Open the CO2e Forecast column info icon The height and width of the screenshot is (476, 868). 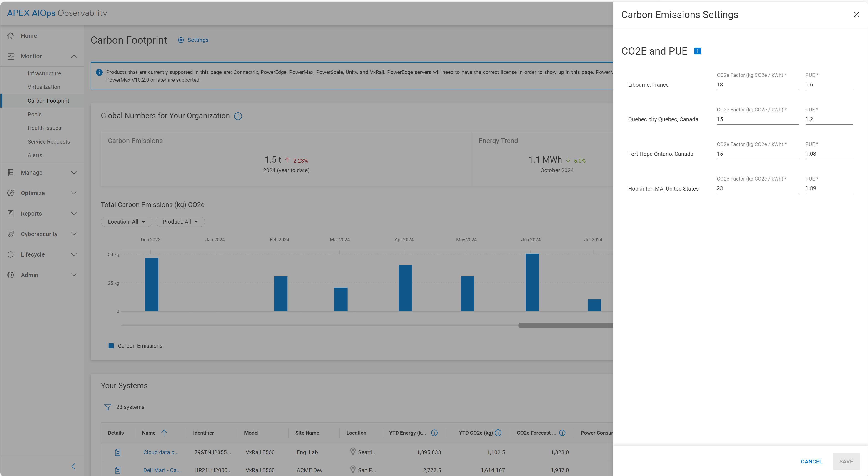(562, 433)
